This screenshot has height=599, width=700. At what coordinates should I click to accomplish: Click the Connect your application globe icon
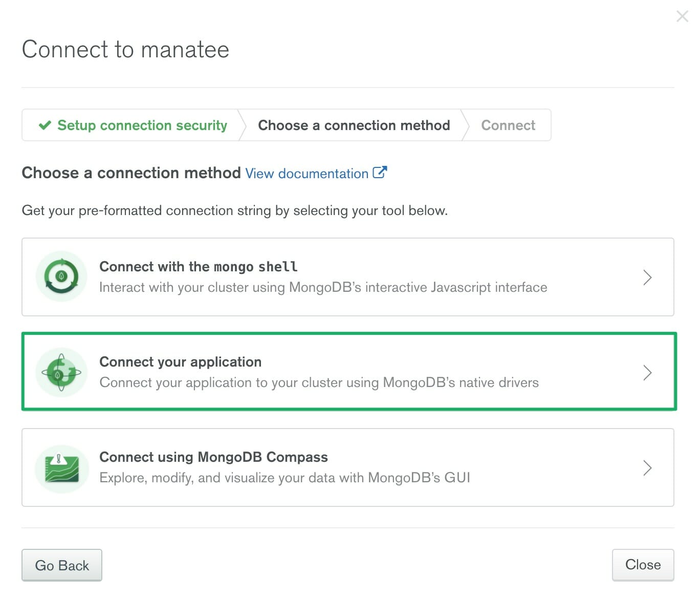click(x=61, y=372)
